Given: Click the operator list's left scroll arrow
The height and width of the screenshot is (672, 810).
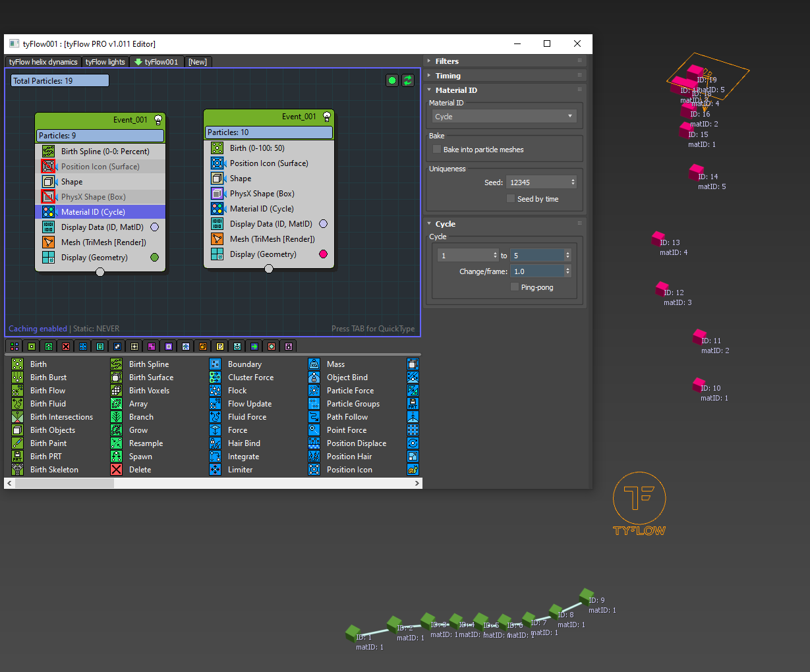Looking at the screenshot, I should click(x=9, y=484).
